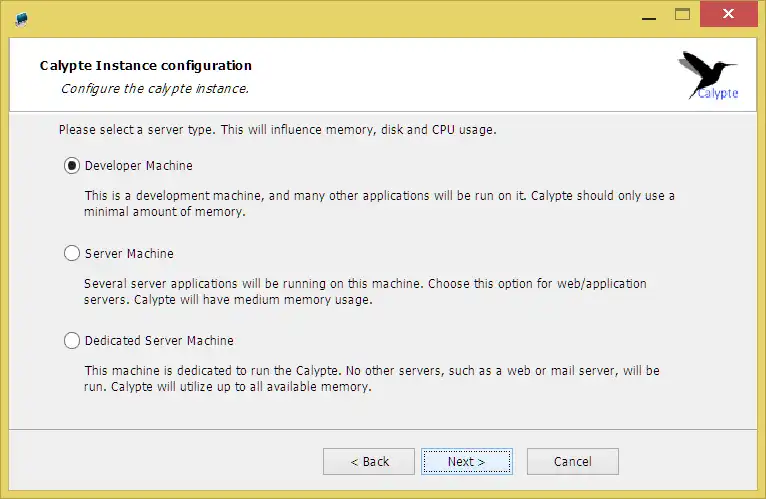The image size is (766, 499).
Task: Proceed with the Next button
Action: 466,462
